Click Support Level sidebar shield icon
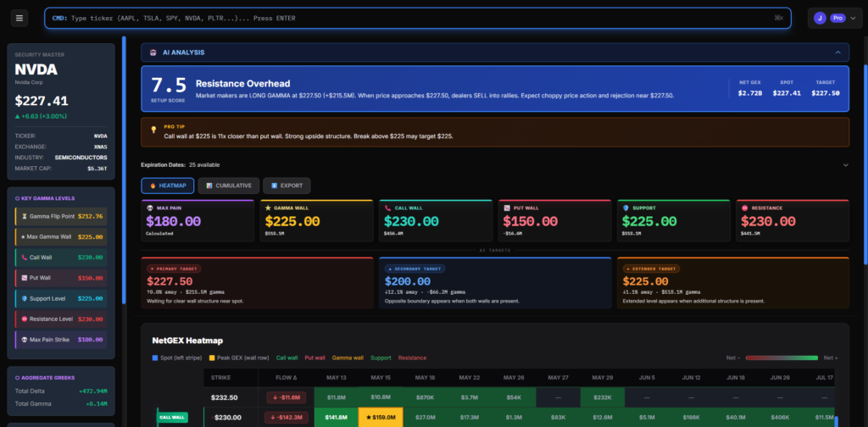The image size is (868, 427). click(24, 298)
